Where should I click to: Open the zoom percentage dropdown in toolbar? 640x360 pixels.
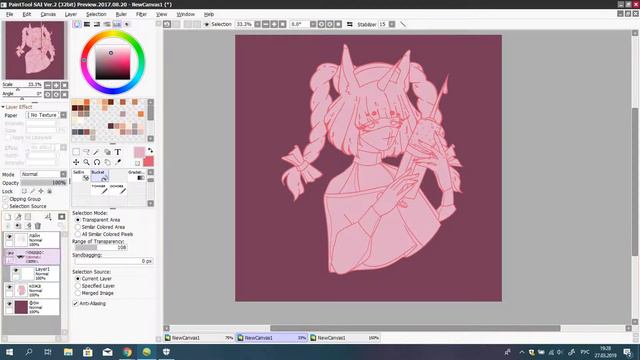257,24
